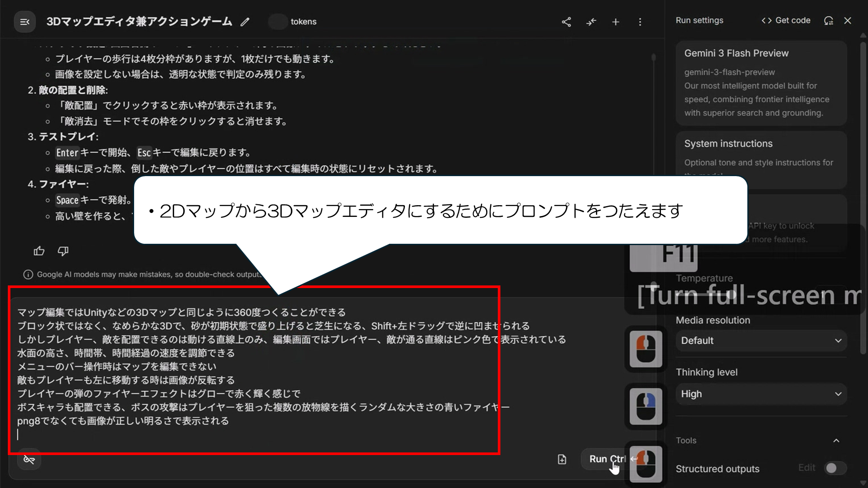Screen dimensions: 868x488
Task: Click the Thinking level label
Action: (707, 372)
